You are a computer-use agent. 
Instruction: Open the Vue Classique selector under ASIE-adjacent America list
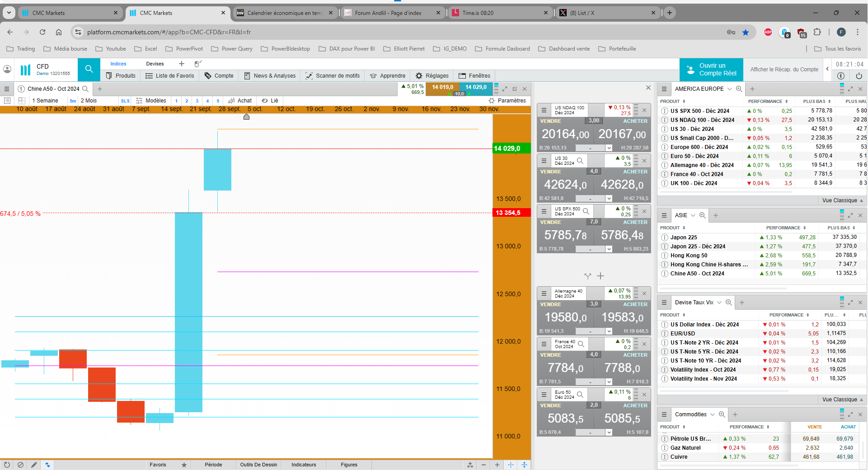(x=842, y=200)
